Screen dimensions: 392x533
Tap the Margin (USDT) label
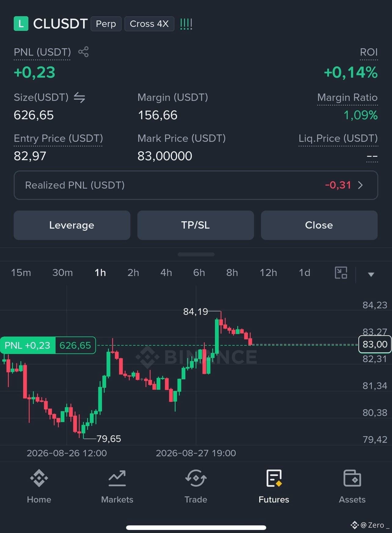[173, 97]
